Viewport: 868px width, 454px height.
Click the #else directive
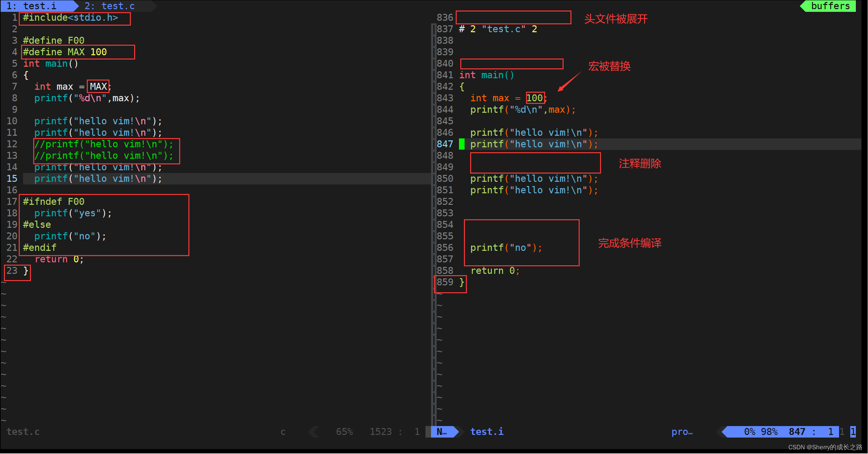(37, 224)
